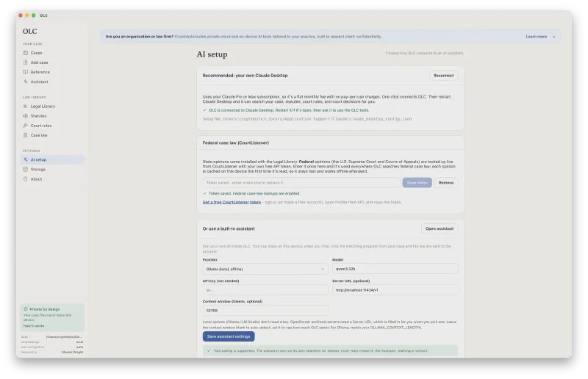Open the Provider dropdown showing Ollama
The image size is (588, 379).
265,269
